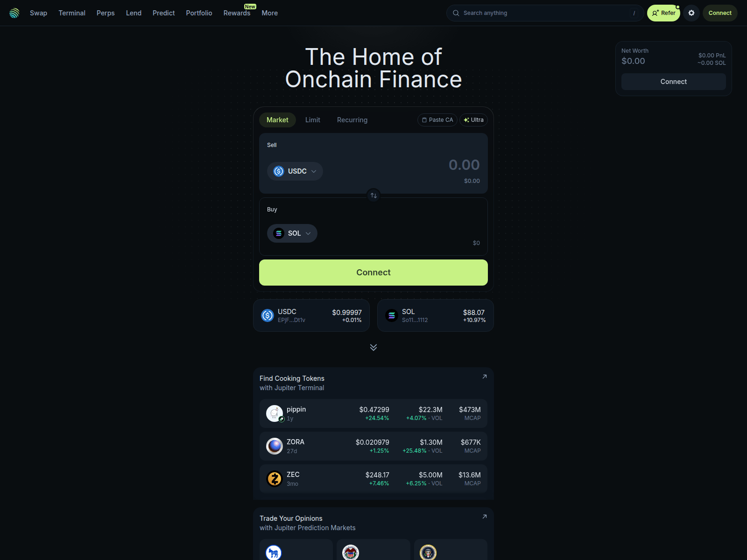Open the More menu
The width and height of the screenshot is (747, 560).
tap(270, 13)
